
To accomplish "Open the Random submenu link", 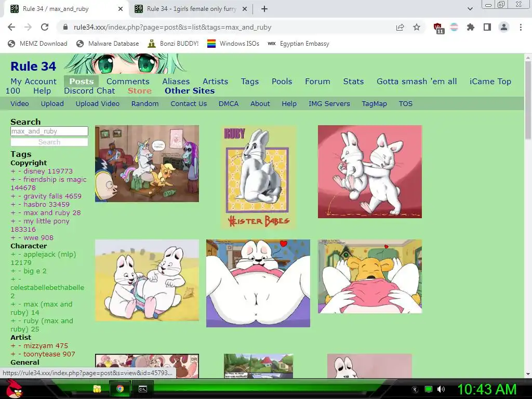I will (x=145, y=104).
